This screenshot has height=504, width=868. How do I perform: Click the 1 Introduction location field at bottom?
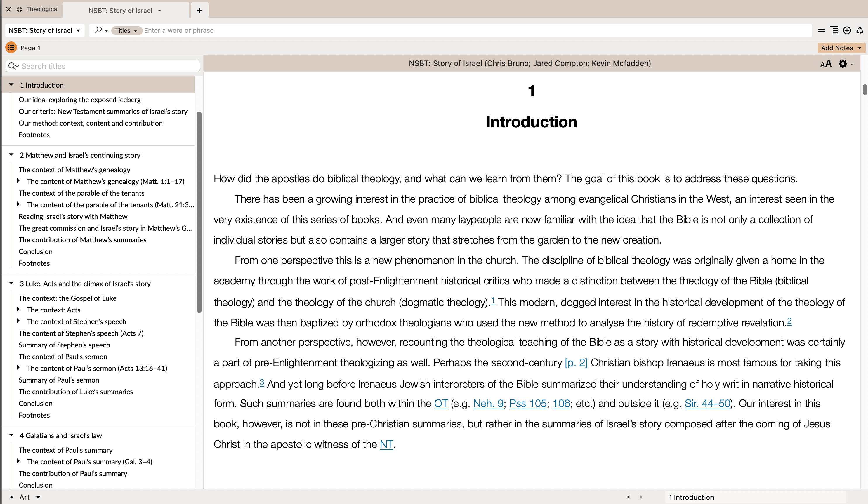pyautogui.click(x=755, y=497)
